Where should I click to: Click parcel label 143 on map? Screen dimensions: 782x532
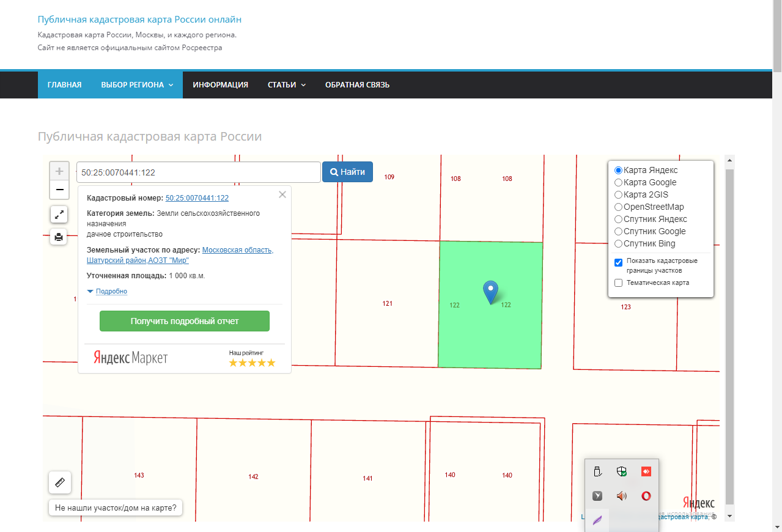(139, 475)
